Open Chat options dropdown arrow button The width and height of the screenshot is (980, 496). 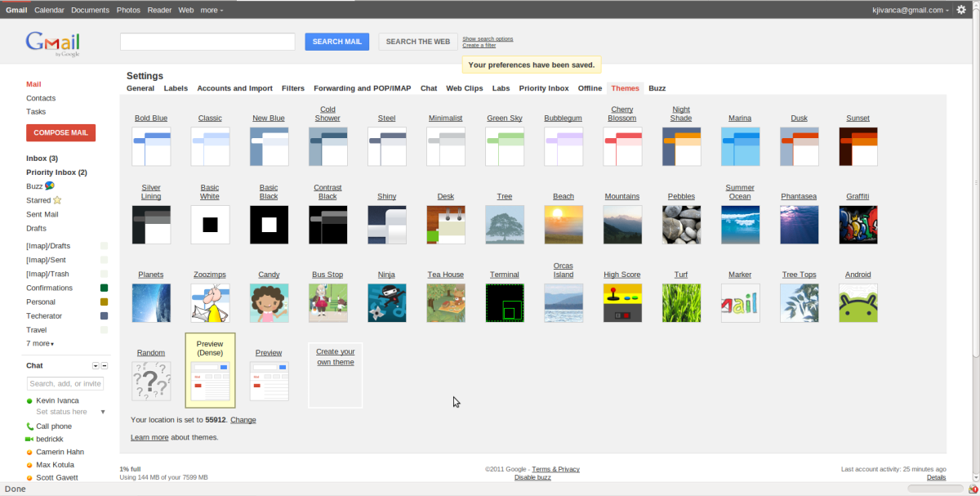(x=96, y=366)
